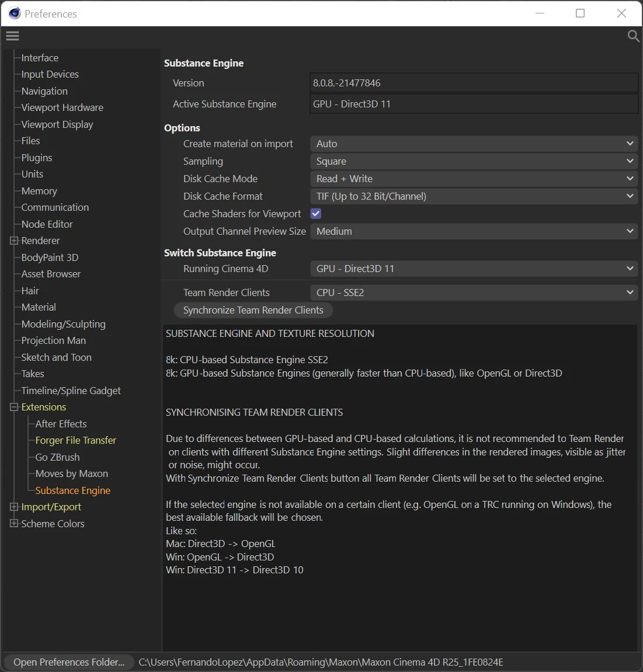Screen dimensions: 643x672
Task: Open Modeling/Sculpting preferences
Action: pyautogui.click(x=64, y=324)
